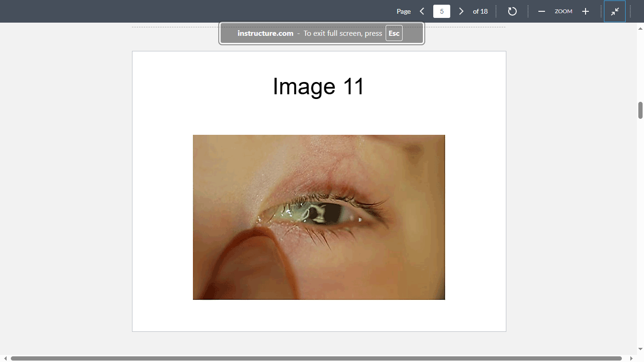Click the "Image 11" heading text
This screenshot has height=362, width=644.
point(319,87)
